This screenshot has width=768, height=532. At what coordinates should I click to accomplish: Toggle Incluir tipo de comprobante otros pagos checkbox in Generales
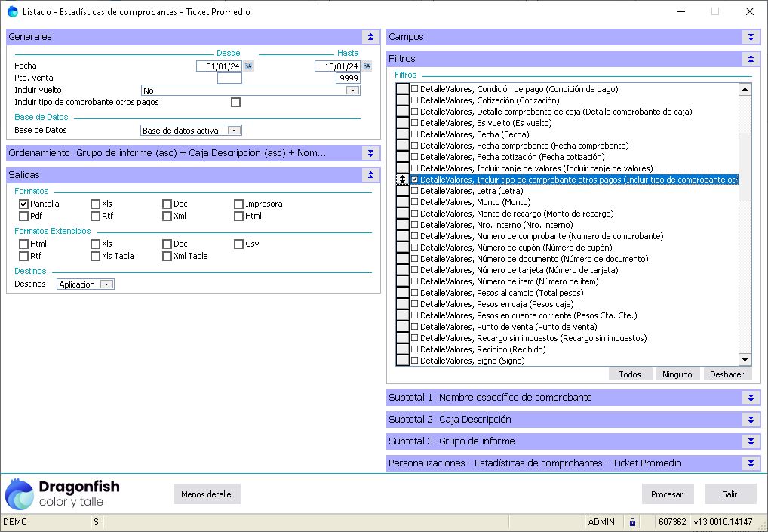coord(235,103)
